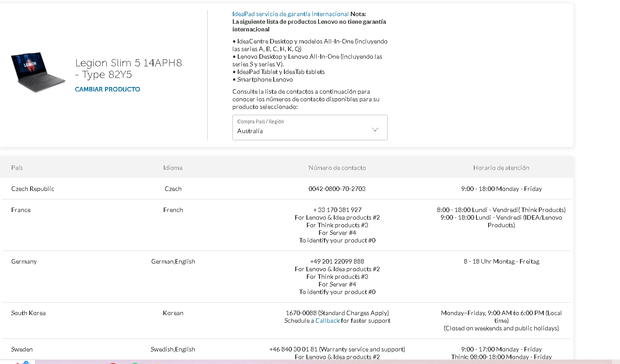Click the Legion Slim 5 14APH8 product title
620x364 pixels.
pyautogui.click(x=129, y=69)
